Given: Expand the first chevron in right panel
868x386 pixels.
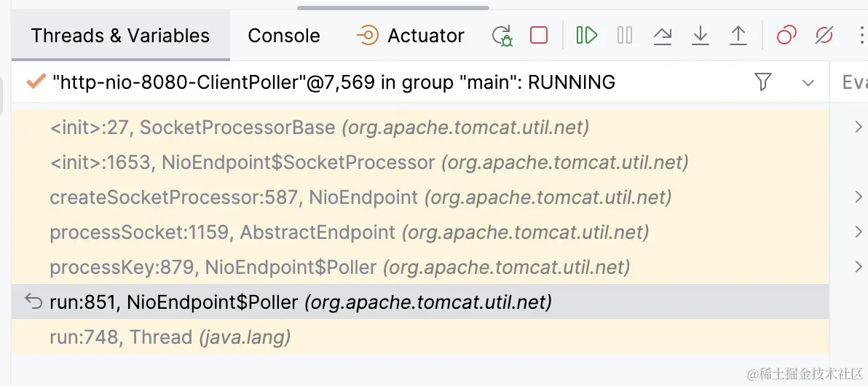Looking at the screenshot, I should pyautogui.click(x=859, y=128).
